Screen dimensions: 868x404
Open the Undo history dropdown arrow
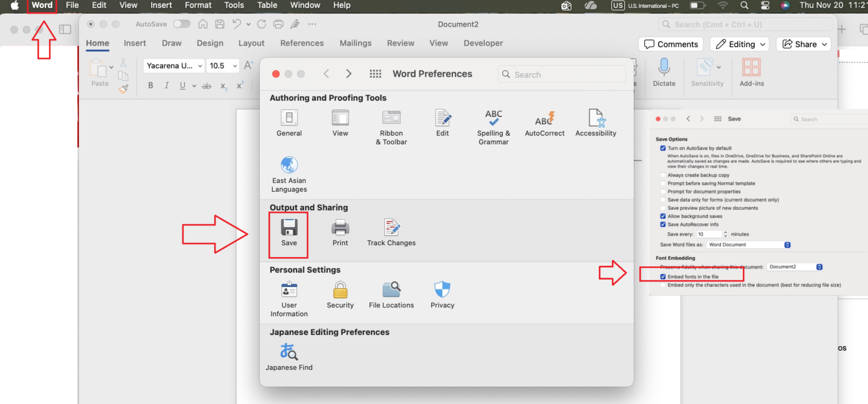248,24
